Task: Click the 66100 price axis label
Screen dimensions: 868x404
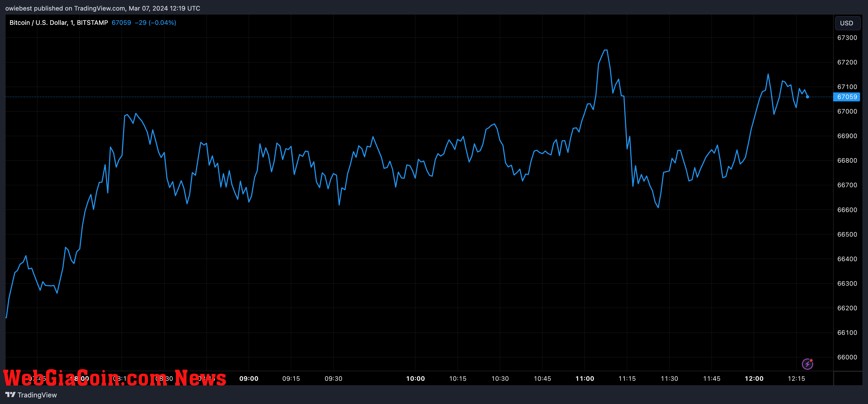Action: tap(847, 333)
